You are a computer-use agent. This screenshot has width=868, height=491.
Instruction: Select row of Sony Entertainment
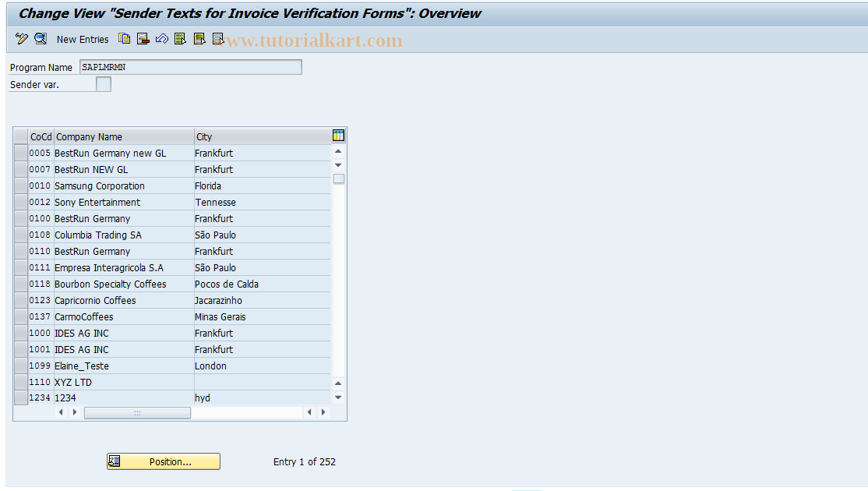click(21, 202)
